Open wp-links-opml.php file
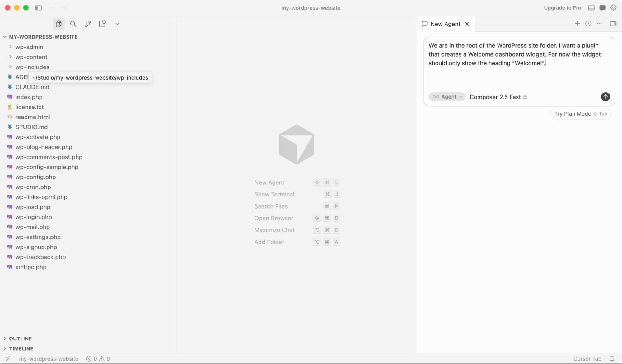The height and width of the screenshot is (364, 622). (88, 197)
